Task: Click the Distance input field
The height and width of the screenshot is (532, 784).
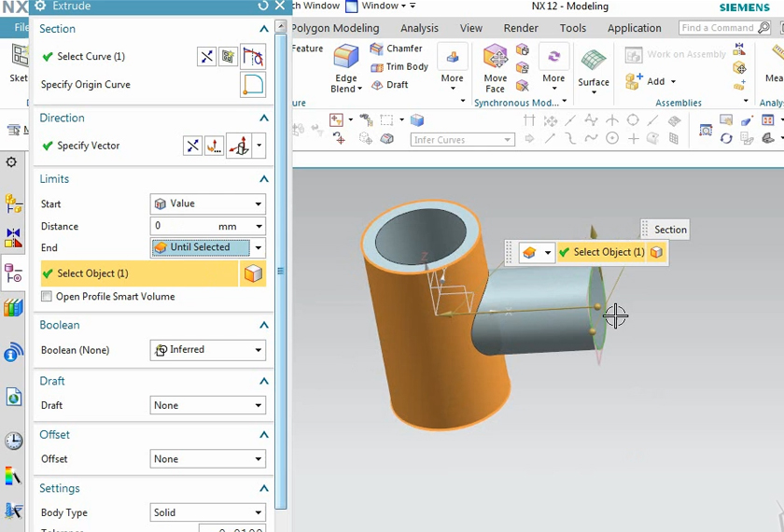Action: pos(183,226)
